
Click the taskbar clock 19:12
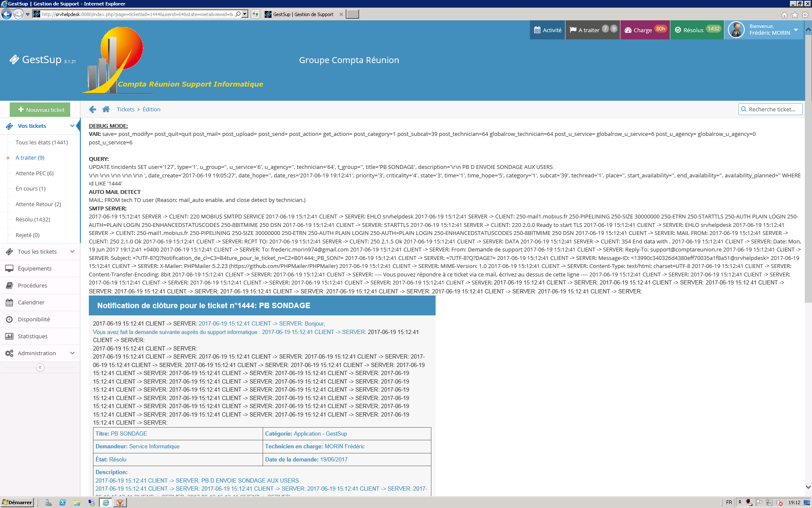click(794, 502)
